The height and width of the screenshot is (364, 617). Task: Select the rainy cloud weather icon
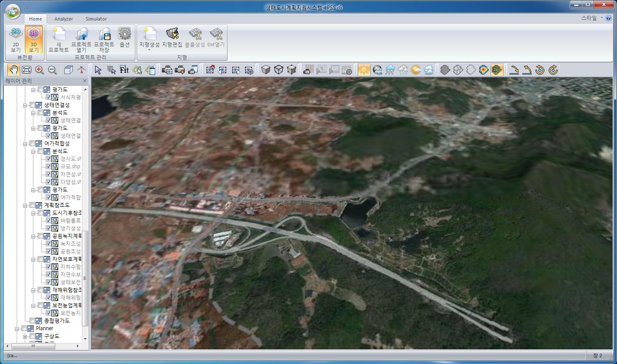[390, 70]
